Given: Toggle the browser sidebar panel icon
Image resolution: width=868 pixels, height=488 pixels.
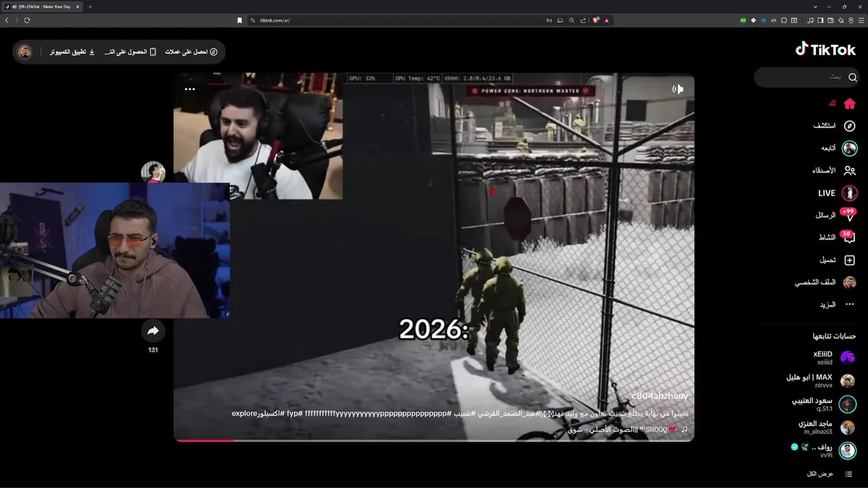Looking at the screenshot, I should point(821,20).
